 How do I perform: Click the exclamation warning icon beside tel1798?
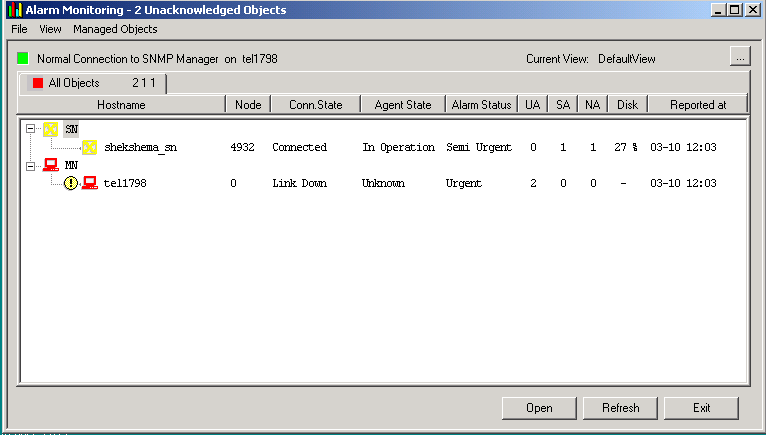tap(71, 183)
